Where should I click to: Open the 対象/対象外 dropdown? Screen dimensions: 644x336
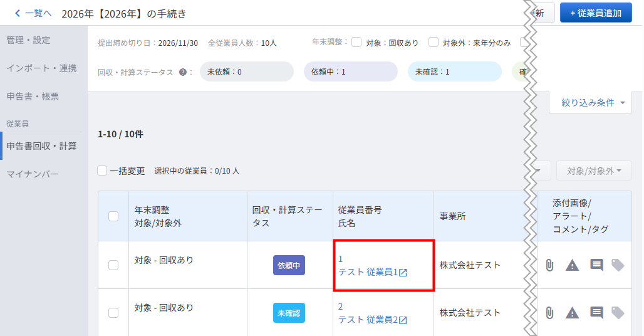click(594, 171)
